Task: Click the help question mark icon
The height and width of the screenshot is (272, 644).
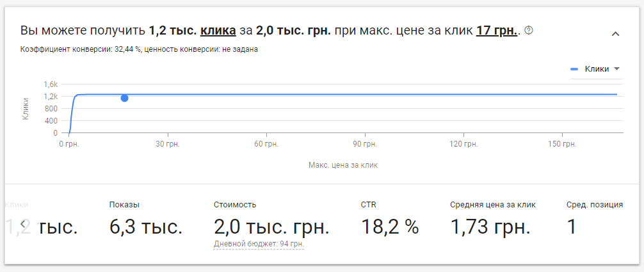Action: pos(529,30)
